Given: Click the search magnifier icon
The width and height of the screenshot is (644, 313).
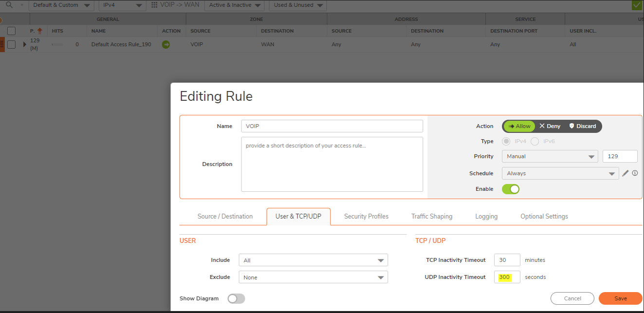Looking at the screenshot, I should coord(9,5).
